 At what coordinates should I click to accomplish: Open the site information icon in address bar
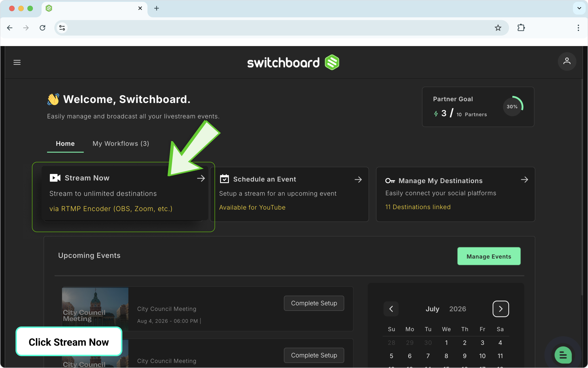pos(62,28)
